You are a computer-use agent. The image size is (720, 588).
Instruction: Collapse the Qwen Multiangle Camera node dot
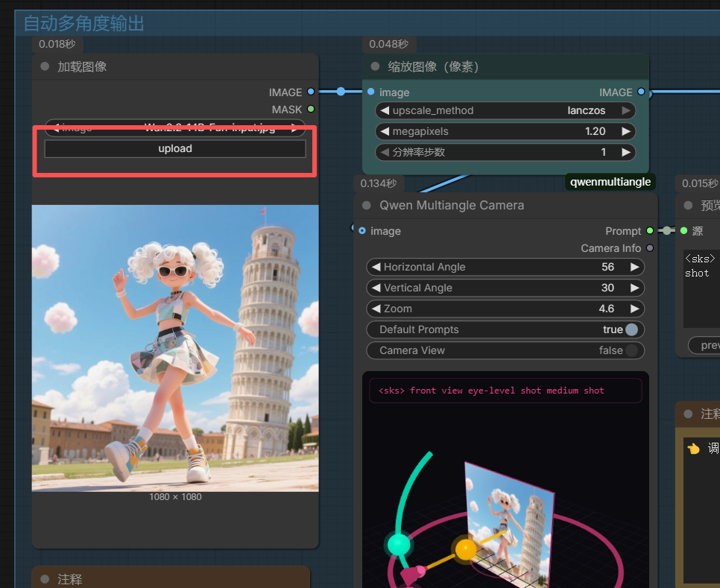tap(367, 205)
